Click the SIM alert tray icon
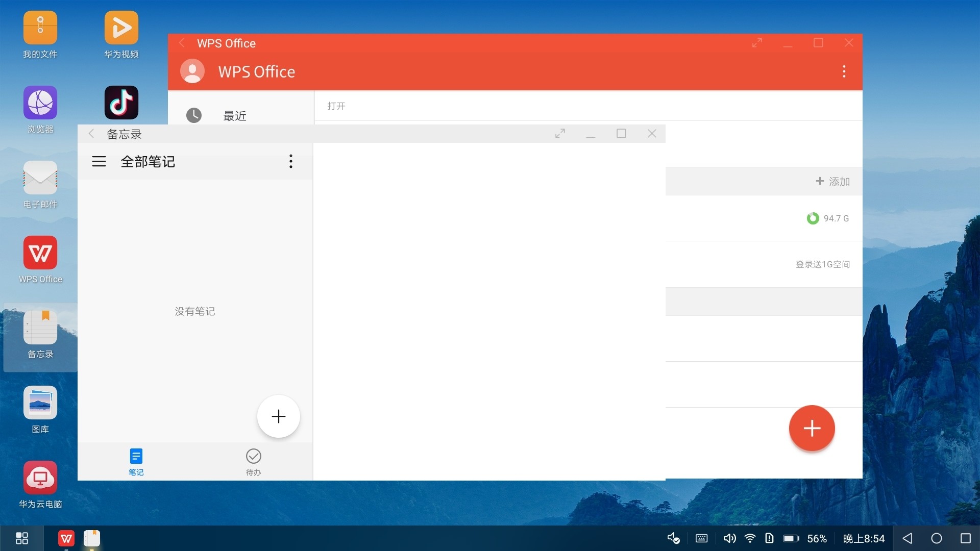 (770, 538)
